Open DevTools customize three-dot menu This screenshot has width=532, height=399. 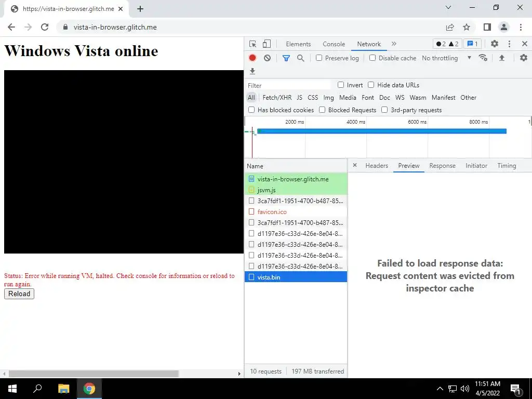click(509, 44)
